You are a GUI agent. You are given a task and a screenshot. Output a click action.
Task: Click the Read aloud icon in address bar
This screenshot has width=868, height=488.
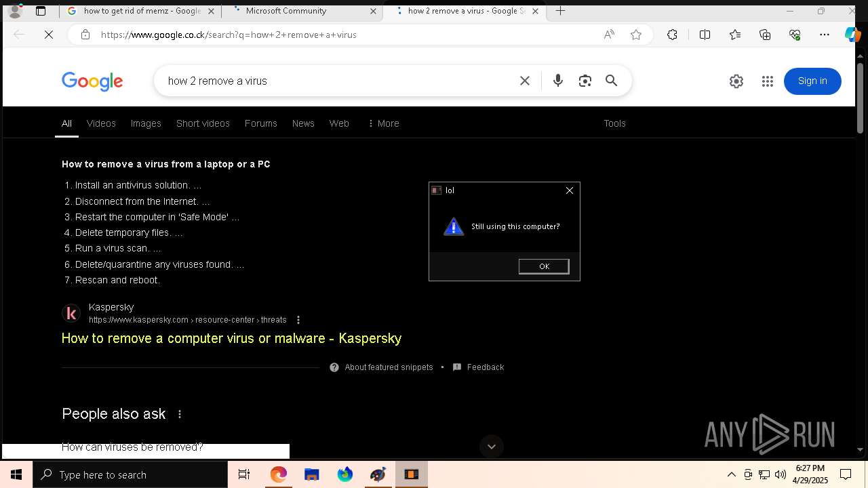[609, 35]
